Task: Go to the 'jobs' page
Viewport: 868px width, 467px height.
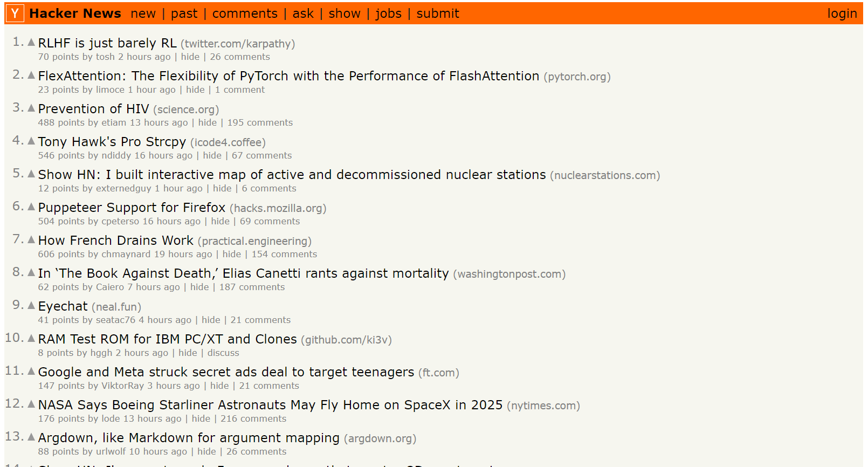Action: [389, 13]
